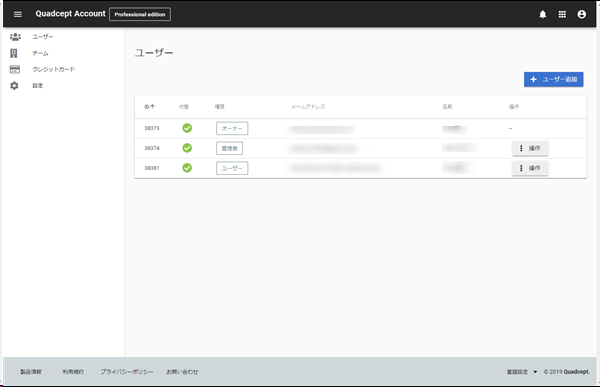Select チーム in the sidebar menu
Image resolution: width=600 pixels, height=387 pixels.
[40, 53]
